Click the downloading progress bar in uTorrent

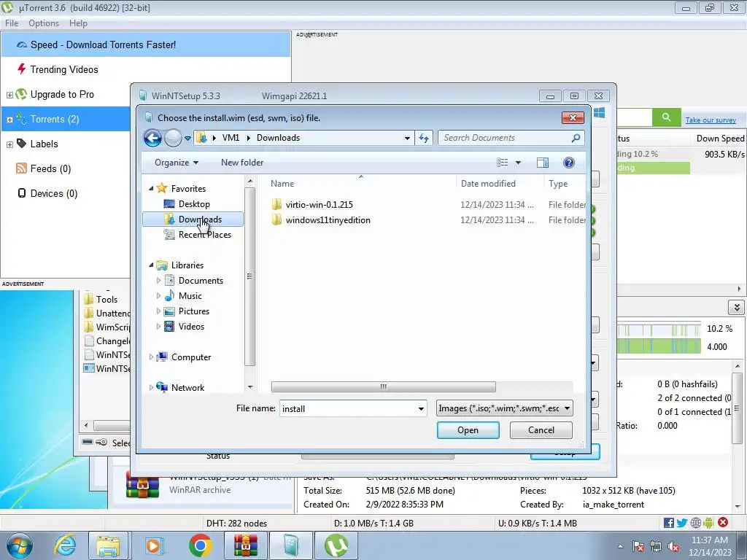pyautogui.click(x=653, y=168)
